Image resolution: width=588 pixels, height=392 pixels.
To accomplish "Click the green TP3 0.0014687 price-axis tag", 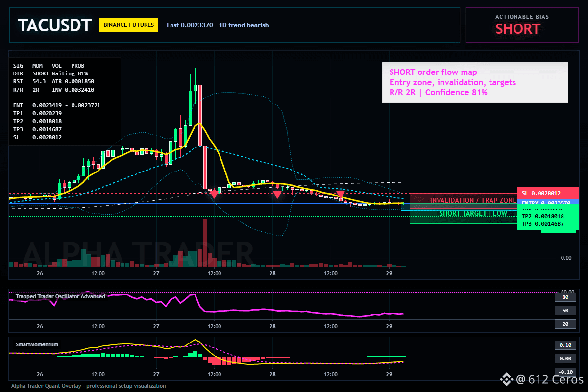I will pos(548,224).
